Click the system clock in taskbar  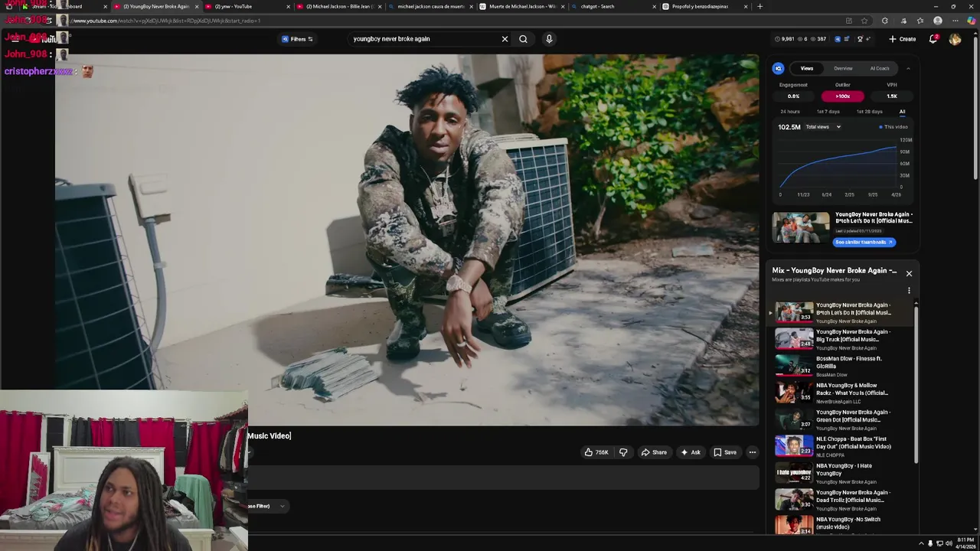coord(965,543)
